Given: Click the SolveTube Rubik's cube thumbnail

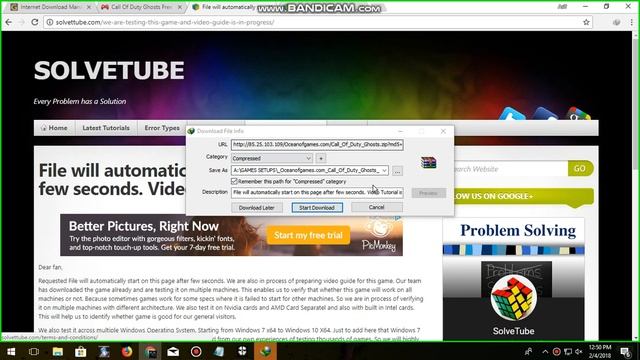Looking at the screenshot, I should point(513,298).
